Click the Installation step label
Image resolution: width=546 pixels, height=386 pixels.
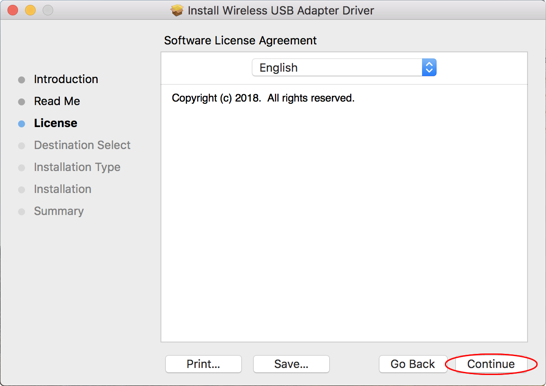point(63,189)
